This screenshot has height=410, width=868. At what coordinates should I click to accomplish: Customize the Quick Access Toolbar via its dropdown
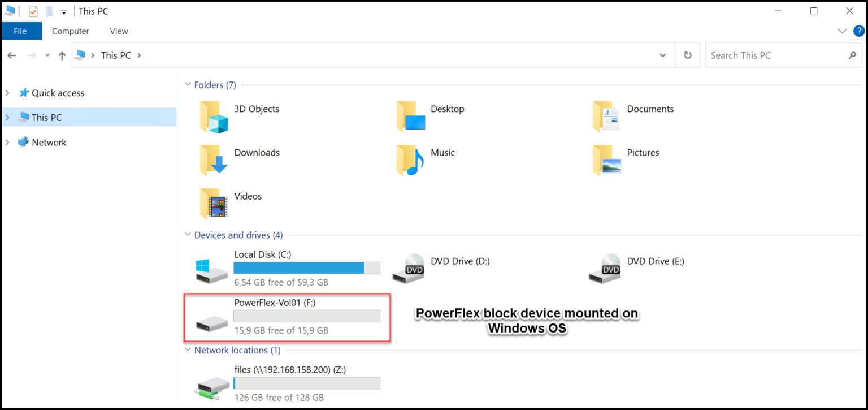(64, 11)
